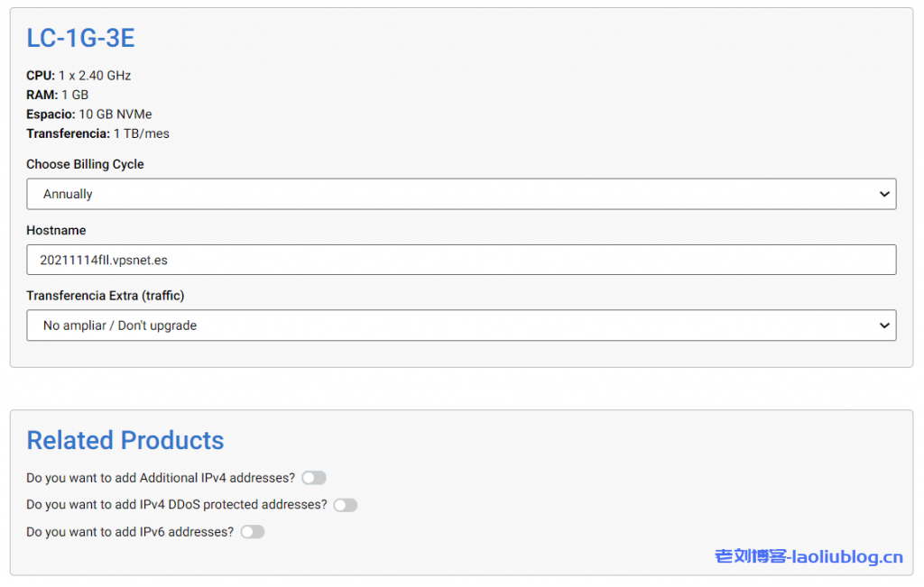The height and width of the screenshot is (587, 924).
Task: Toggle IPv4 DDoS protected addresses switch
Action: click(x=346, y=505)
